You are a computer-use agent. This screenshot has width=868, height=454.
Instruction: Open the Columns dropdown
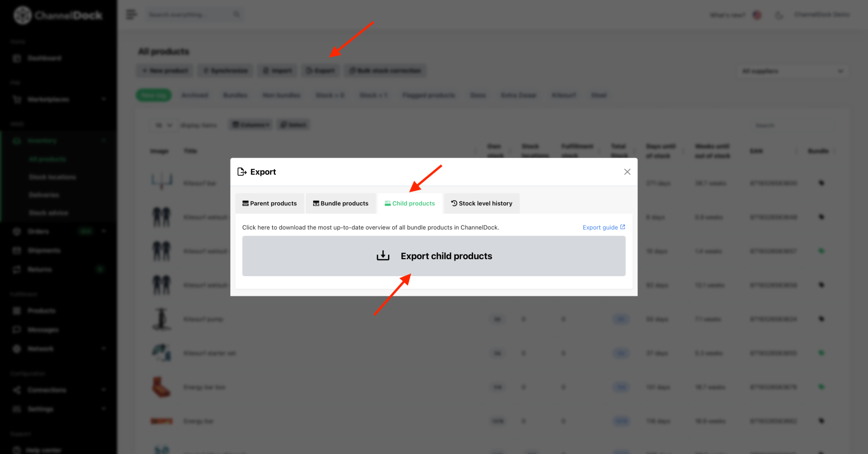251,125
